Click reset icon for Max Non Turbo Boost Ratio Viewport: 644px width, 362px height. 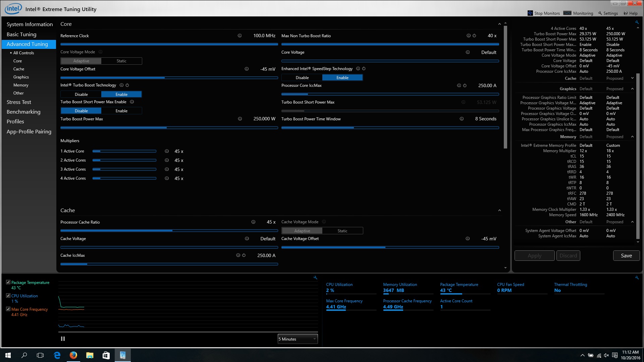[x=474, y=36]
